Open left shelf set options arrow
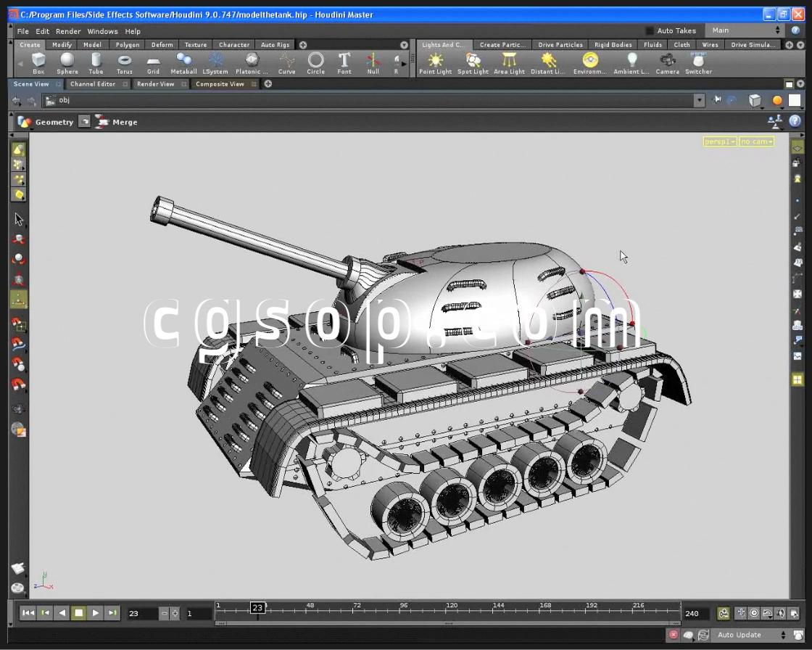 (x=404, y=45)
